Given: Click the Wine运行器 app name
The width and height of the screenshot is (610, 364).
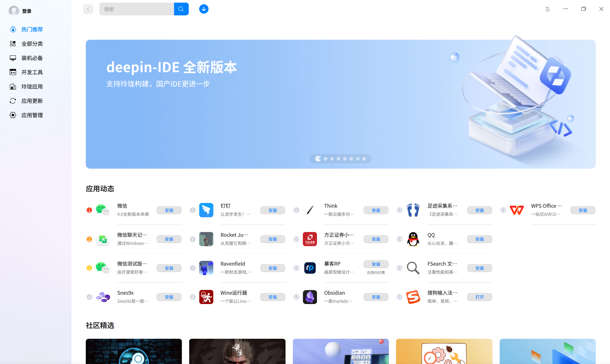Looking at the screenshot, I should 234,293.
